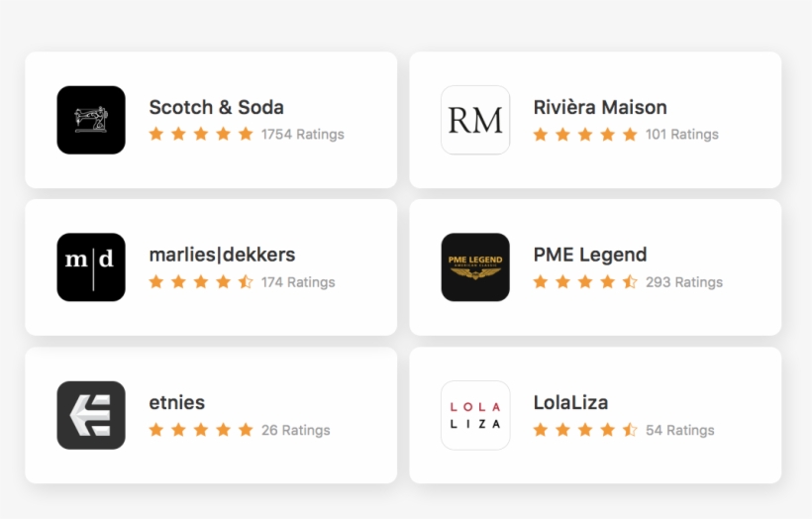This screenshot has width=812, height=519.
Task: Click the Scotch & Soda sewing machine icon
Action: [x=91, y=120]
